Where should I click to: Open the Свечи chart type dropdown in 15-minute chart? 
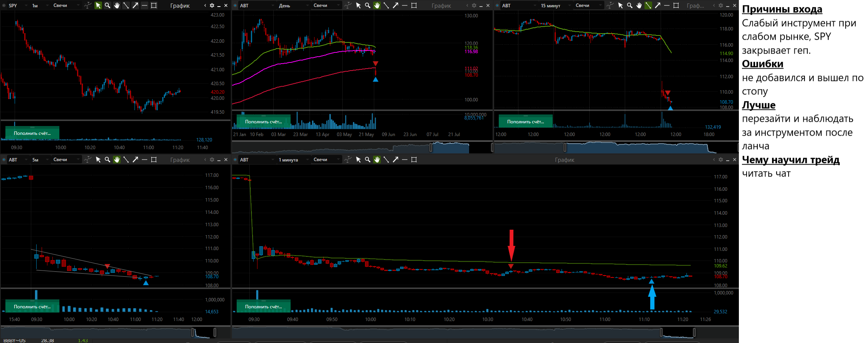coord(588,5)
